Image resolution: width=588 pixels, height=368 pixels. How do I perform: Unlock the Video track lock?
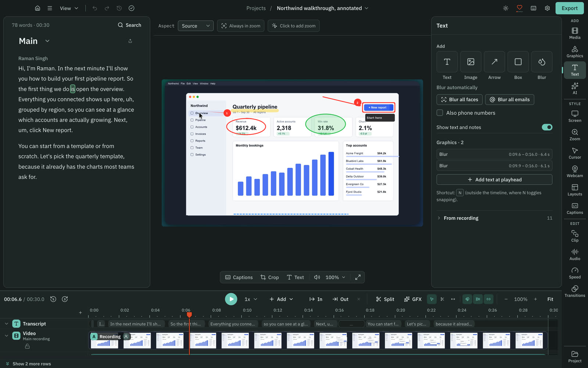[x=27, y=346]
